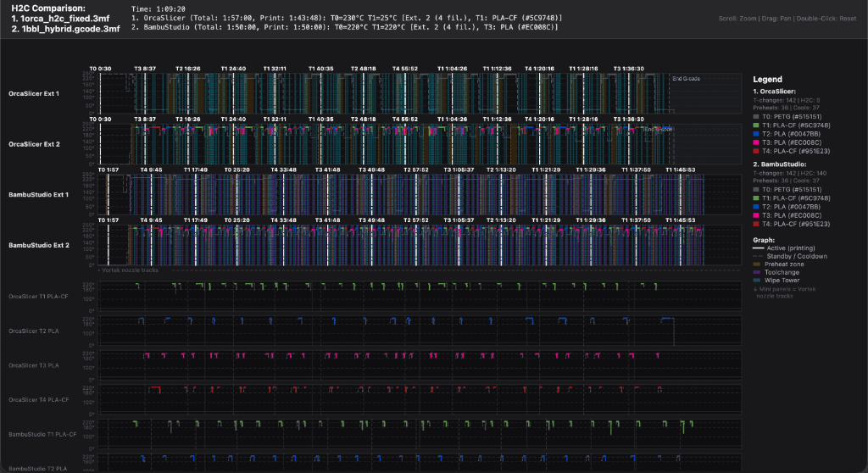Click the Toolchange legend swatch
Viewport: 868px width, 473px height.
757,272
